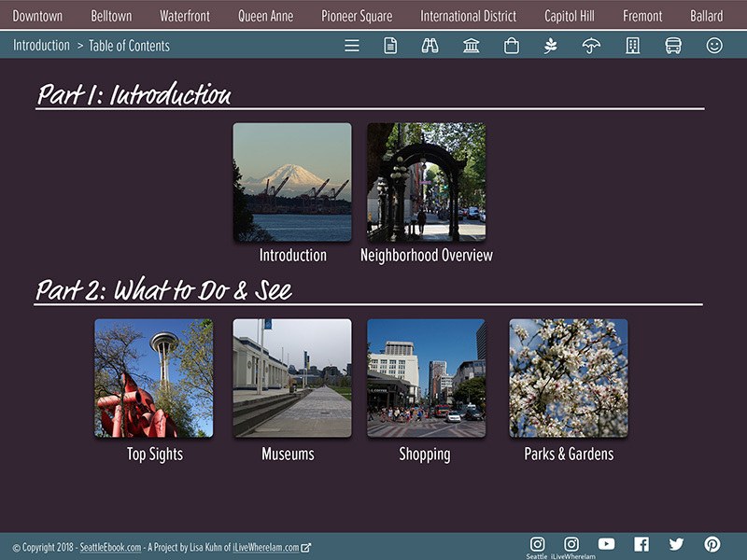747x560 pixels.
Task: Click the document page icon
Action: [x=390, y=46]
